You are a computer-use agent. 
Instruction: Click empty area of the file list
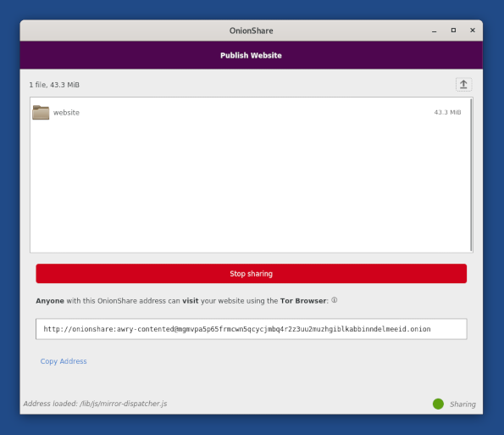[x=250, y=187]
